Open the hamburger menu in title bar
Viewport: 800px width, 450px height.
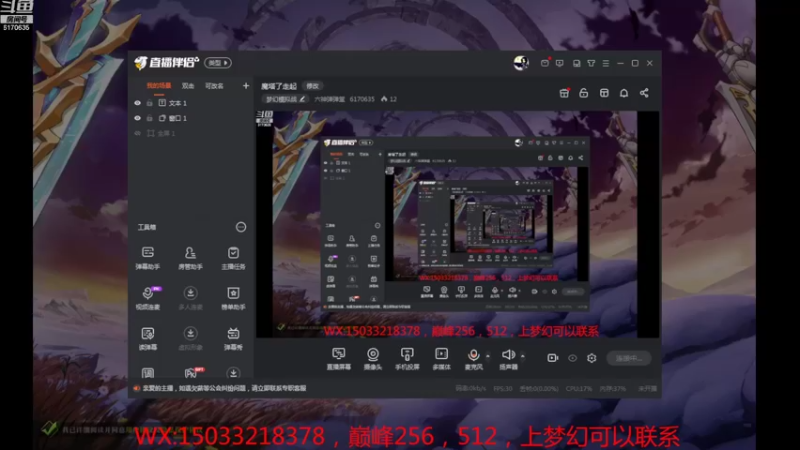click(x=606, y=63)
